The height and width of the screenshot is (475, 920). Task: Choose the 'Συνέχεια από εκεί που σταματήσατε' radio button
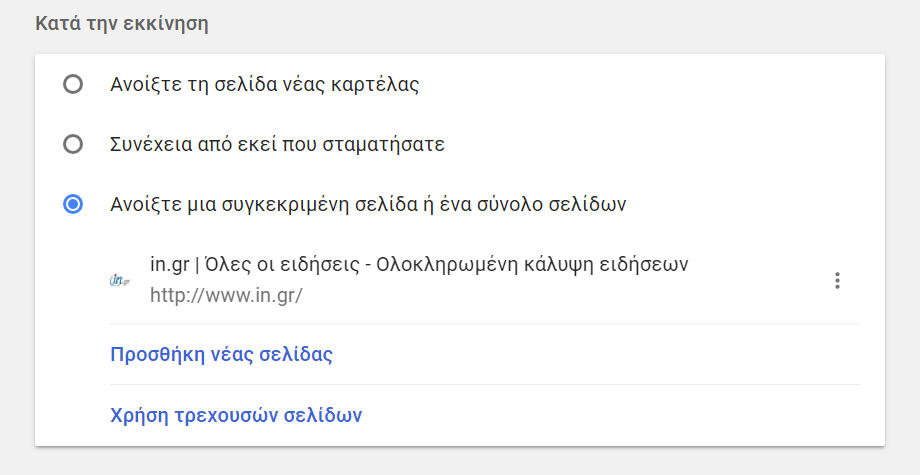pyautogui.click(x=73, y=144)
